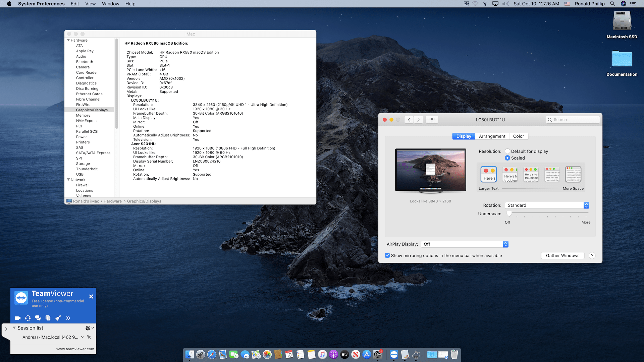Viewport: 644px width, 362px height.
Task: Open Safari from the Dock
Action: [x=212, y=354]
